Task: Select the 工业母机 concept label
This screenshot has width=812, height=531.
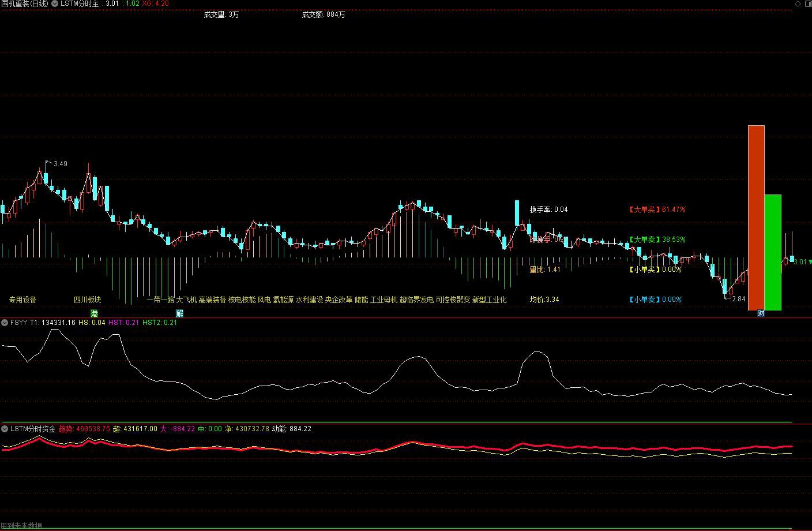Action: [384, 300]
